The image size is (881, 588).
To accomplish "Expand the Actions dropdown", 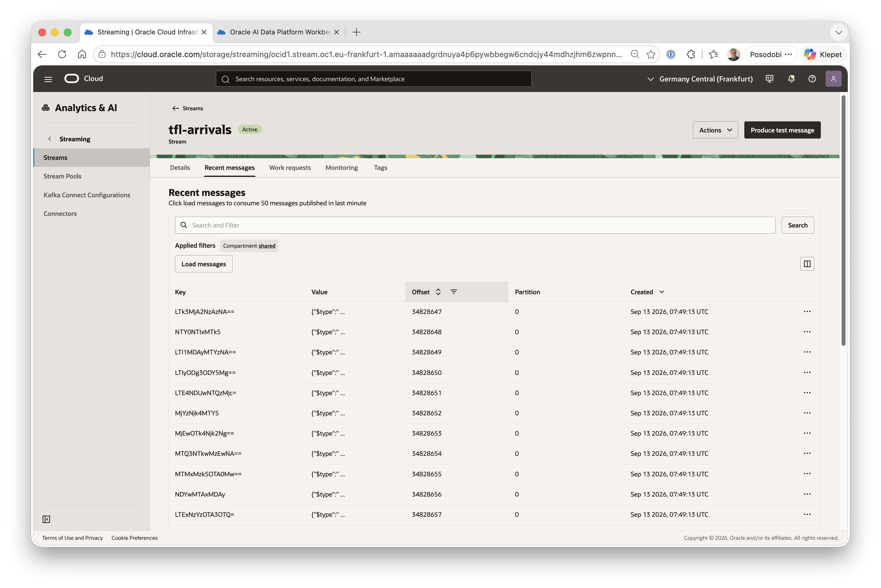I will point(715,130).
